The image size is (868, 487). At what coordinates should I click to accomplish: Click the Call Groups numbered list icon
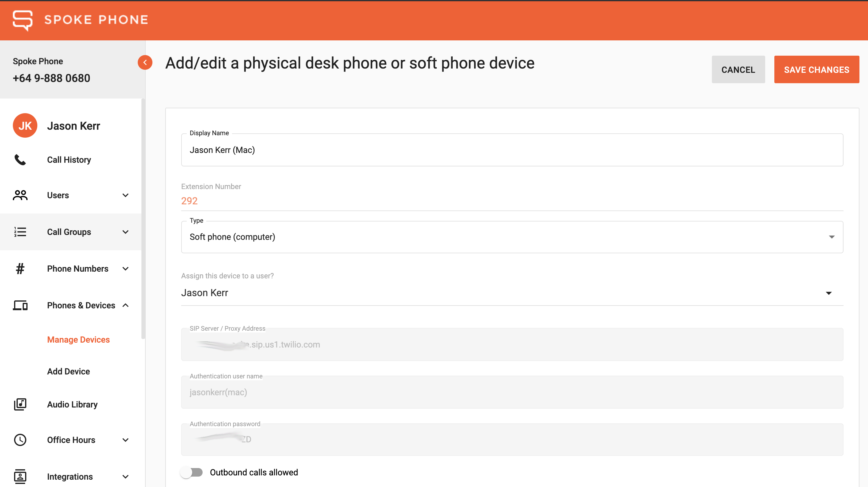[20, 232]
